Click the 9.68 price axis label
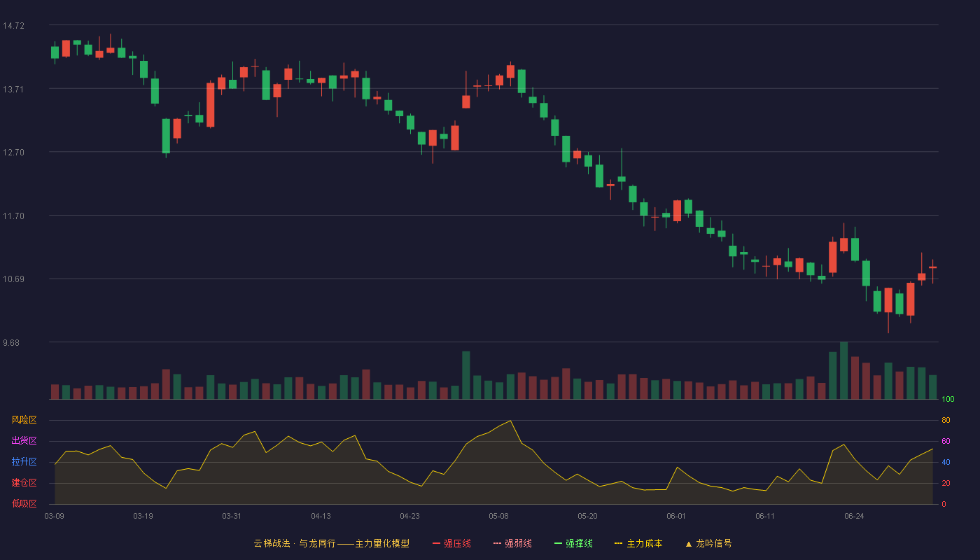 pyautogui.click(x=11, y=343)
